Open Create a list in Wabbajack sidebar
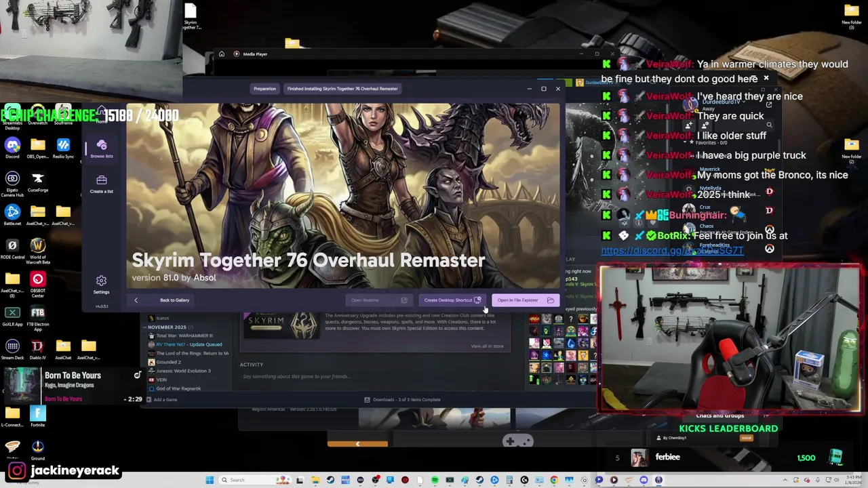 [x=102, y=184]
